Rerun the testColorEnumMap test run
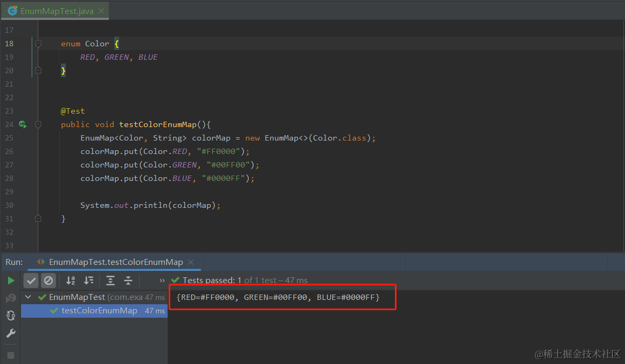The image size is (625, 364). tap(11, 280)
